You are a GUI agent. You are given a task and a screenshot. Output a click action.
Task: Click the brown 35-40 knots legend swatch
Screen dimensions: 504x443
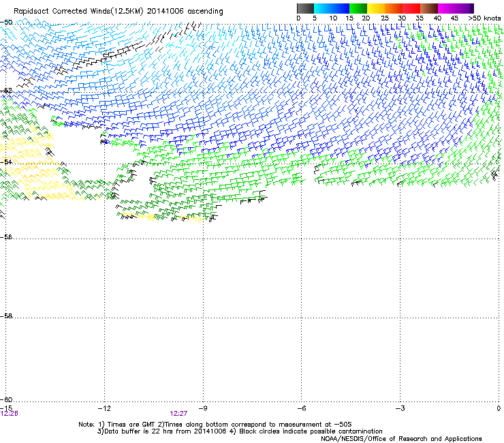429,8
